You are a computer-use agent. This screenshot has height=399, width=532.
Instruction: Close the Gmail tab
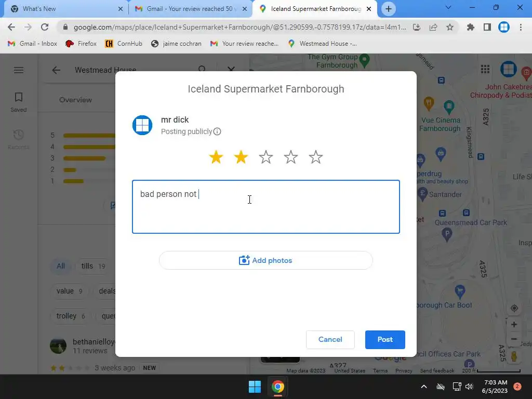click(x=245, y=9)
